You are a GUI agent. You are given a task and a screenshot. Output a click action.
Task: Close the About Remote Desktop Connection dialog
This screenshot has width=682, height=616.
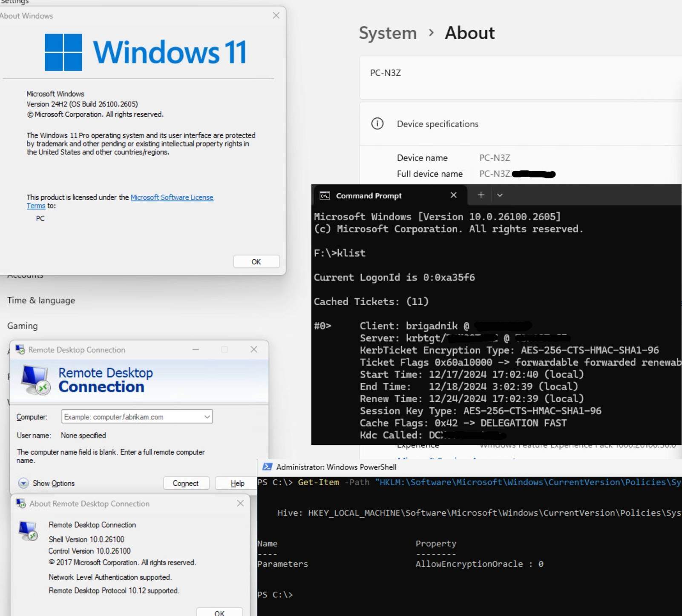pos(240,503)
